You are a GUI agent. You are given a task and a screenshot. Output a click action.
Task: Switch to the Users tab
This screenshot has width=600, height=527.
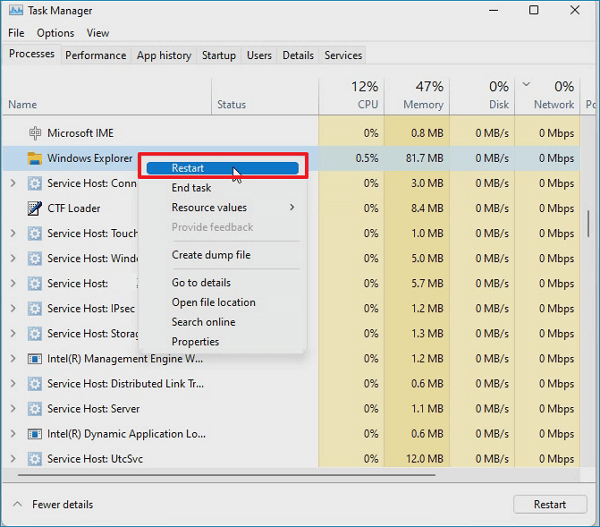[x=259, y=55]
